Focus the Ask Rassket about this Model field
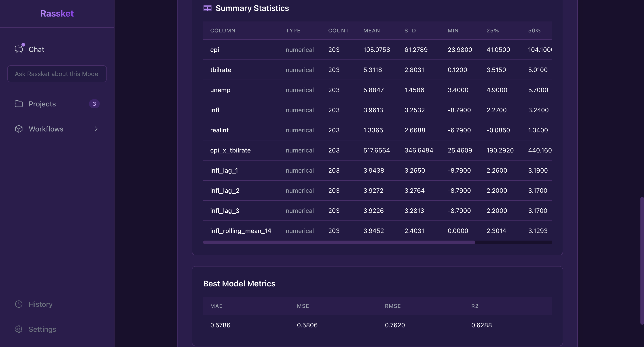This screenshot has width=644, height=347. click(x=57, y=74)
